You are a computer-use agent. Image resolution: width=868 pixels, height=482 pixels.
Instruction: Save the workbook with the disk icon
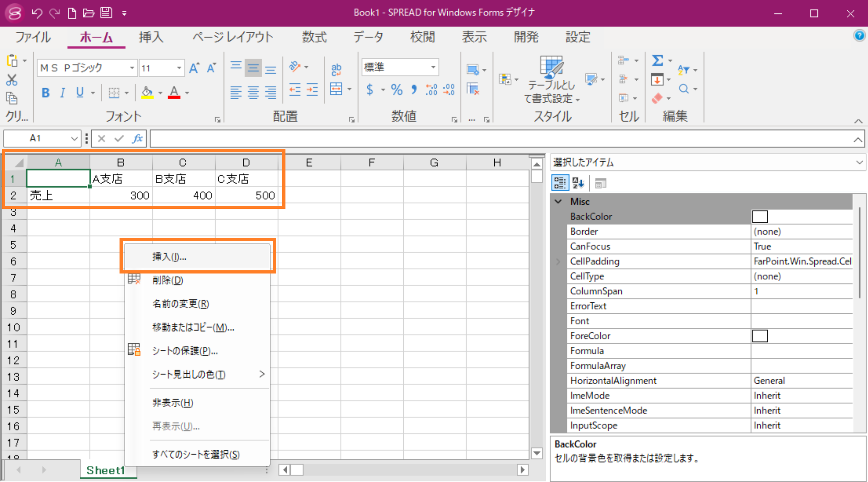106,13
